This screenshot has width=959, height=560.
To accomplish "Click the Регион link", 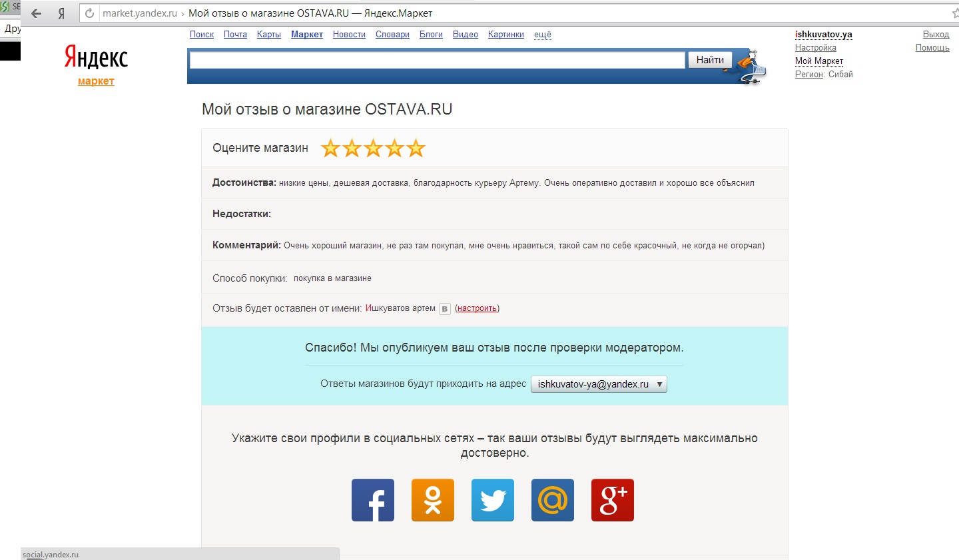I will click(809, 75).
